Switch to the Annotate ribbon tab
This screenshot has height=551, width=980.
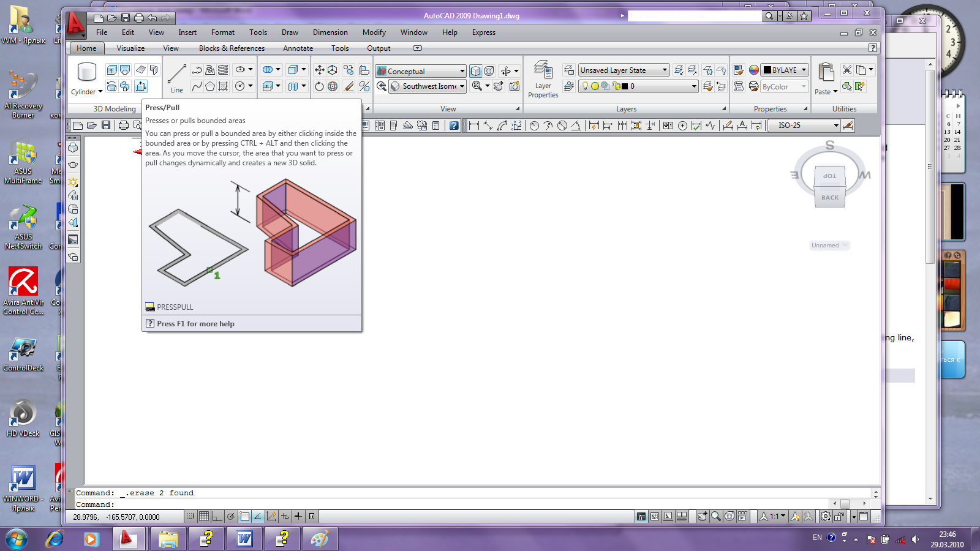[x=298, y=48]
